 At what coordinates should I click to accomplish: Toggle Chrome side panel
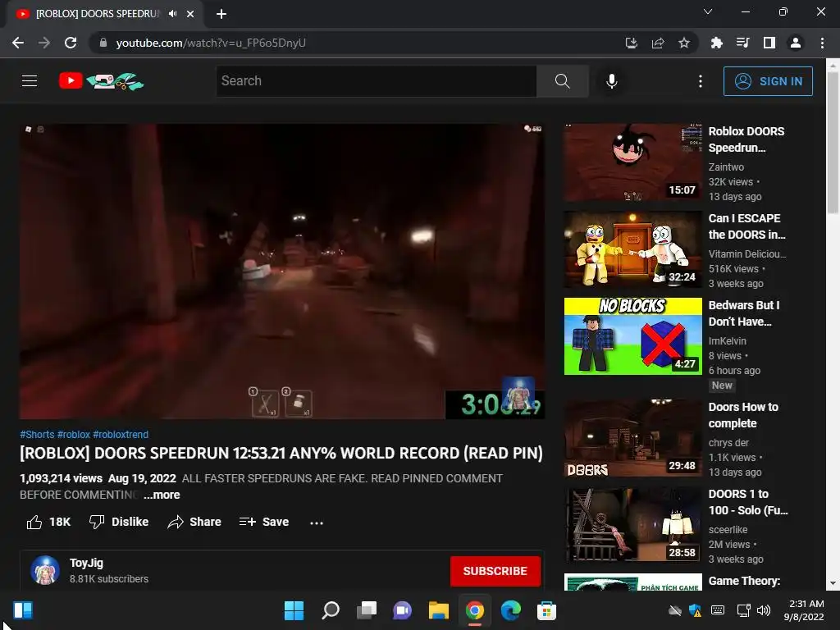(x=769, y=43)
